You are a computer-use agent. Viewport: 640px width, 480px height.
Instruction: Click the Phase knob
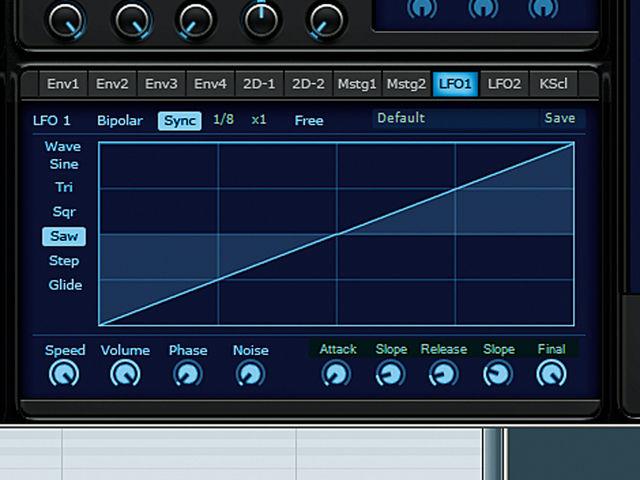[x=188, y=374]
